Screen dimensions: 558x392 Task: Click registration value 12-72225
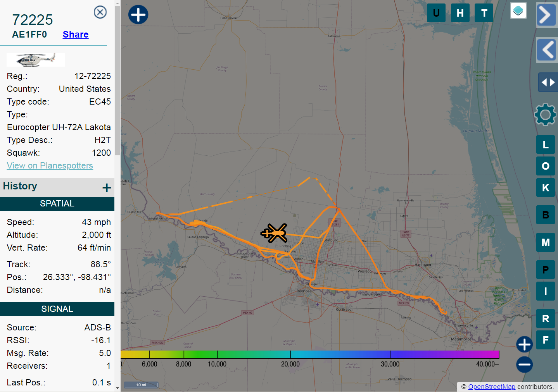[93, 76]
